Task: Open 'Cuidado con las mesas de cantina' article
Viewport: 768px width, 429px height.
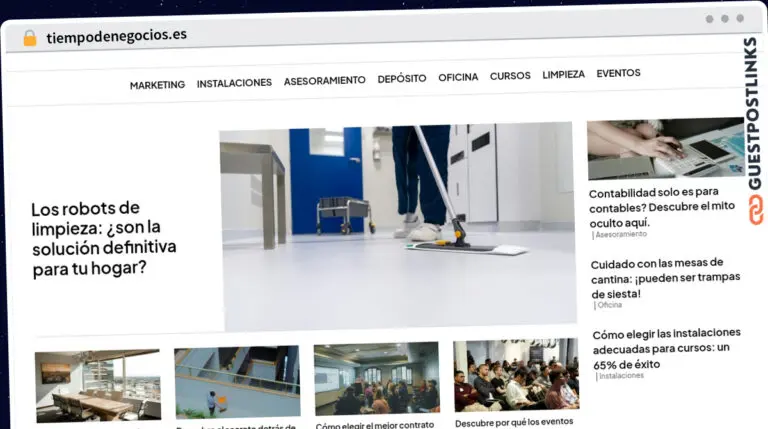Action: tap(665, 278)
